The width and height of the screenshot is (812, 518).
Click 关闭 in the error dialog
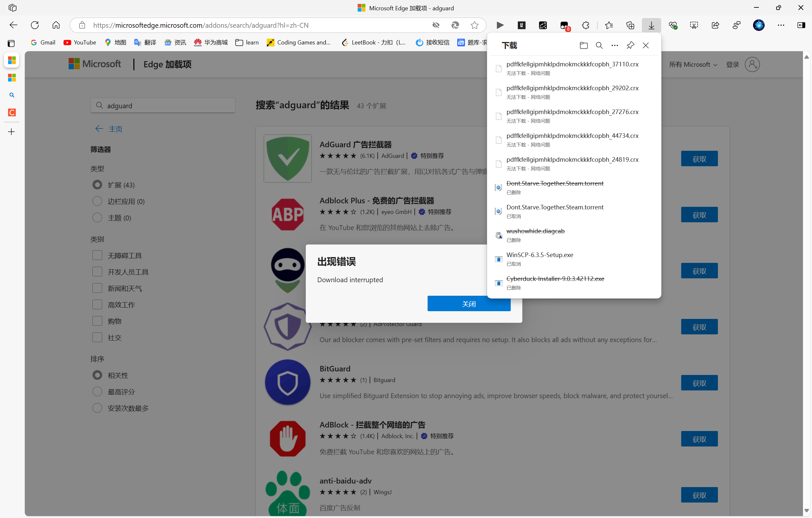coord(469,304)
